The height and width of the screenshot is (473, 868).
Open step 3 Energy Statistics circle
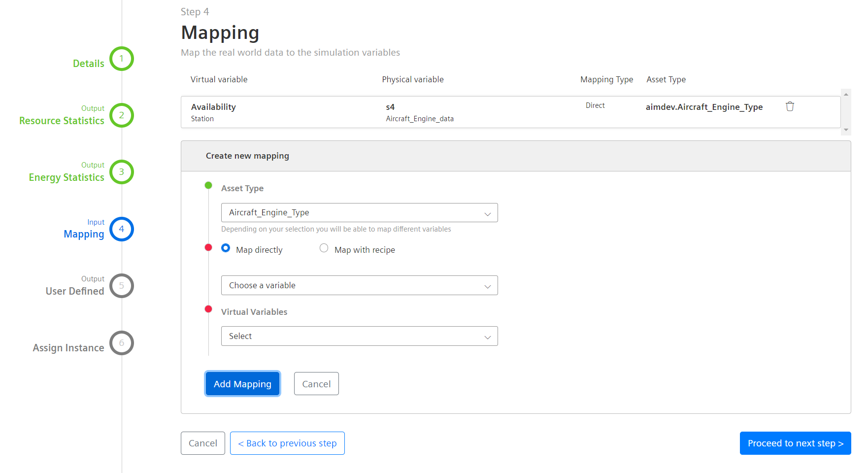122,172
